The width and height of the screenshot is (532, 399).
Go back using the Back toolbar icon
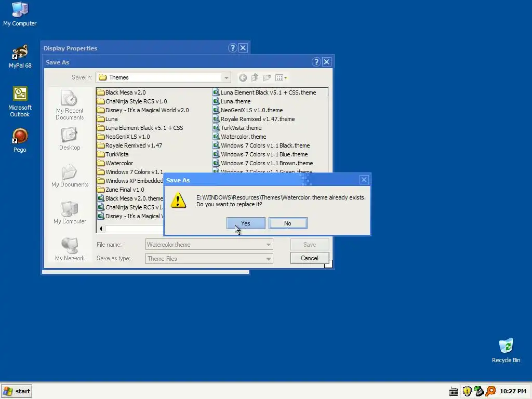(x=243, y=78)
